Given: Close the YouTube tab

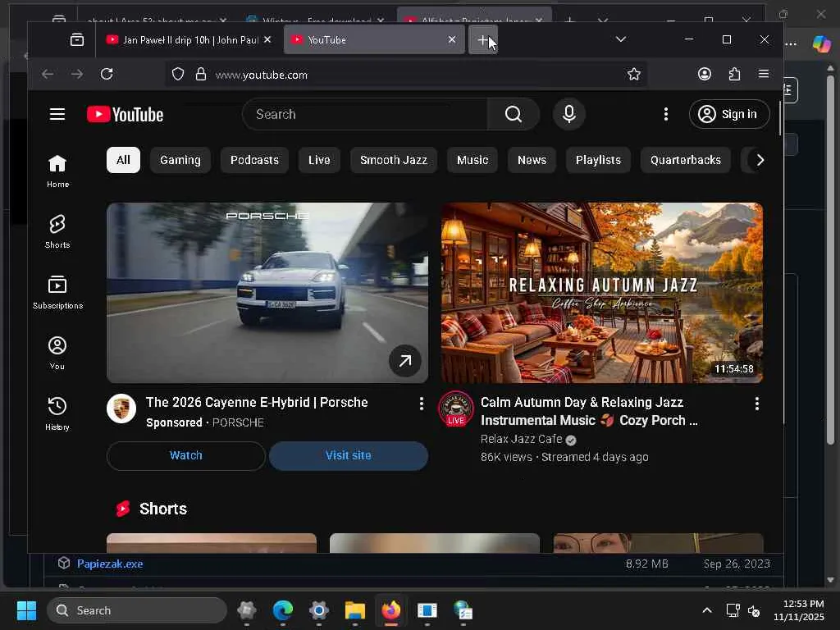Looking at the screenshot, I should tap(452, 39).
